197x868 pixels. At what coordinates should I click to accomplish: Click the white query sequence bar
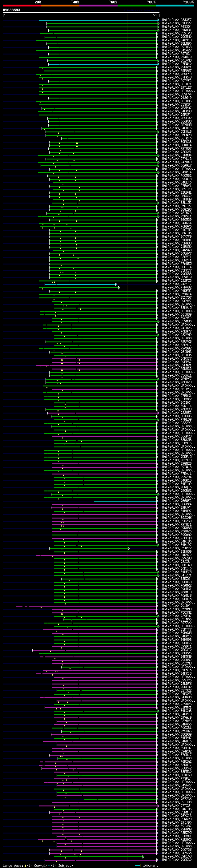[x=81, y=13]
